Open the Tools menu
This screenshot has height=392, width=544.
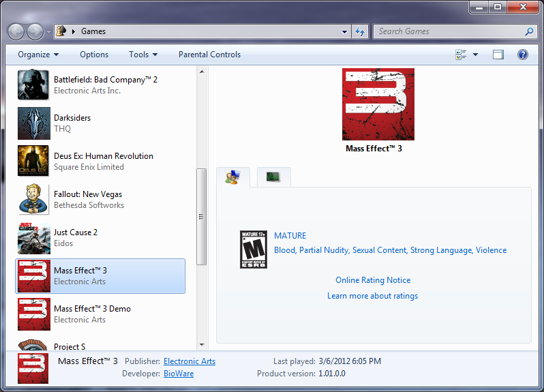[x=143, y=55]
